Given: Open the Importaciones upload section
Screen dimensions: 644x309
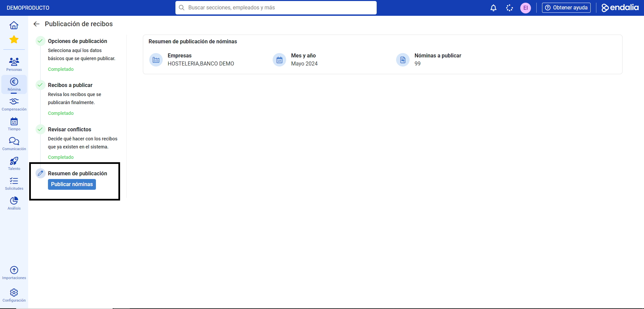Looking at the screenshot, I should (x=14, y=273).
